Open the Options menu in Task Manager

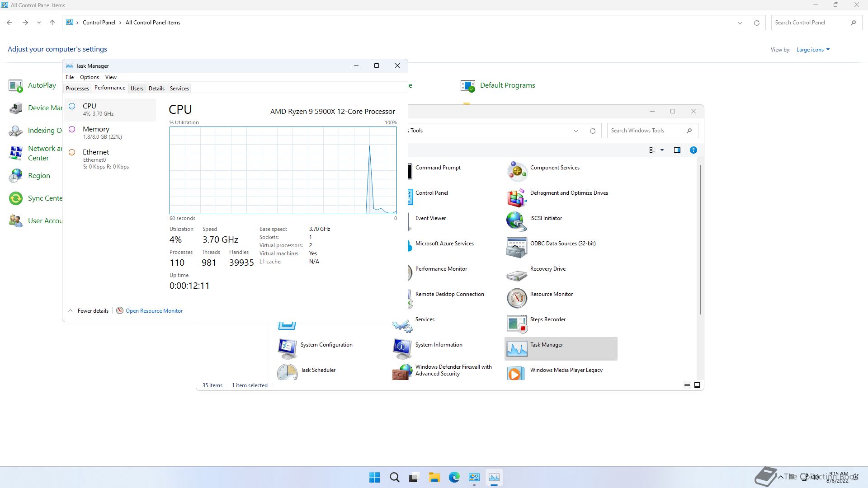tap(89, 77)
